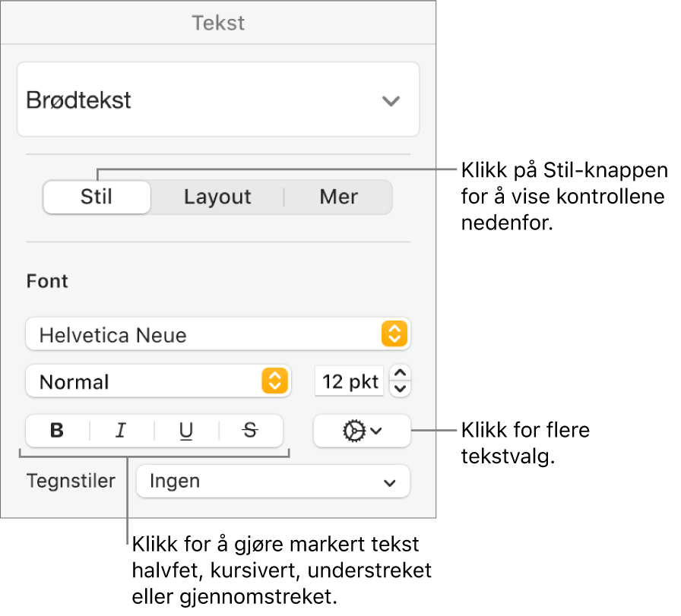Open the gear menu for more text options
The image size is (681, 616).
click(x=362, y=431)
